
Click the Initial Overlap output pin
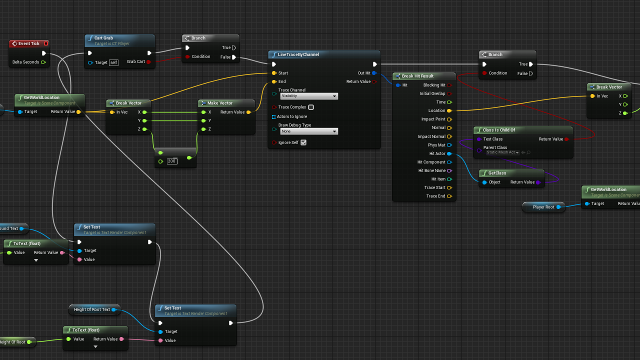pos(449,94)
